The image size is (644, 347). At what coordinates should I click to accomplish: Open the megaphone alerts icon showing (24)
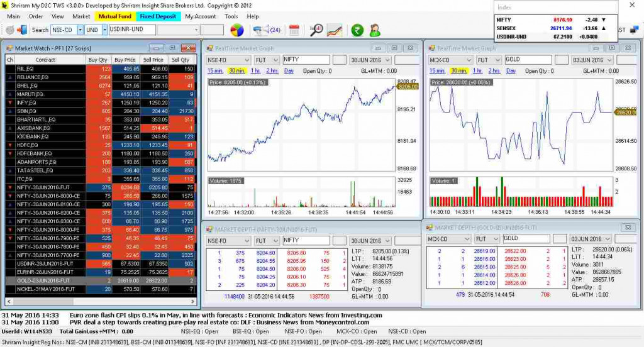coord(265,30)
